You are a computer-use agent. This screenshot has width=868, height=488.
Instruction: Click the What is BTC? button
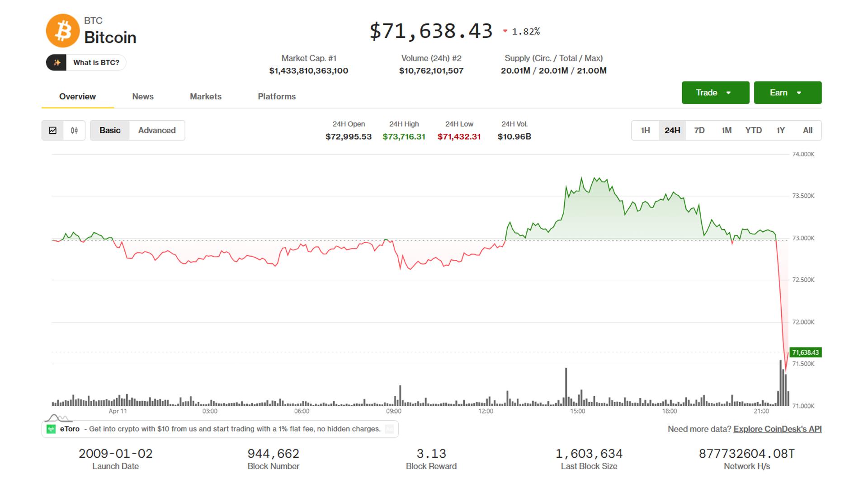[x=96, y=62]
